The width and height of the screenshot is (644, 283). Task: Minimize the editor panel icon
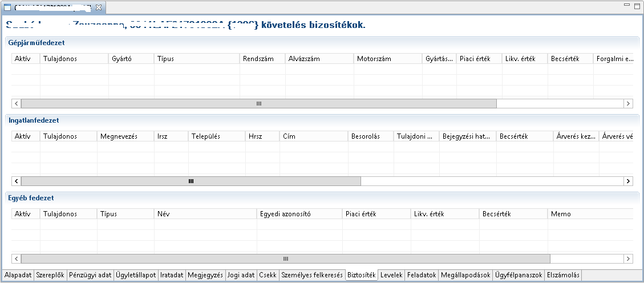click(x=627, y=6)
